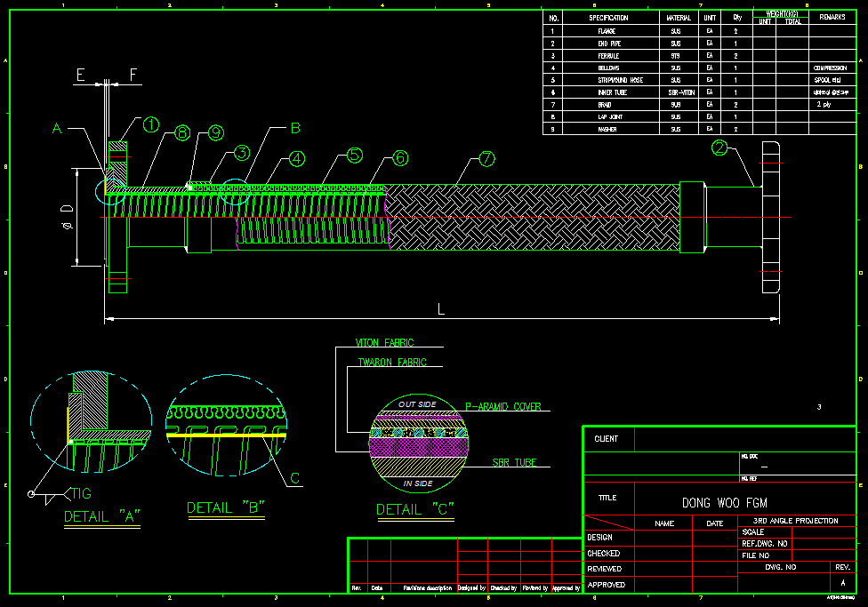The image size is (868, 607).
Task: Select the detail A circular enlarged view
Action: click(x=92, y=421)
